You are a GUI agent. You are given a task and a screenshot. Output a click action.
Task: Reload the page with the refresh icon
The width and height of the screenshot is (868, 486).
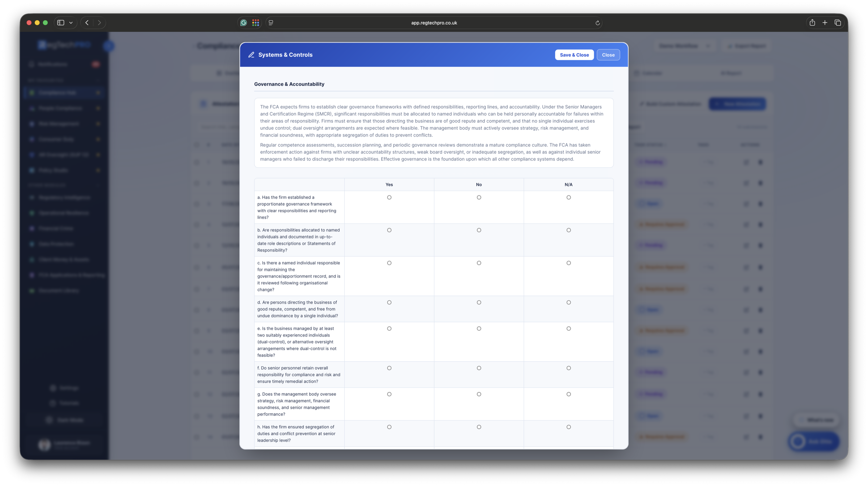(597, 23)
